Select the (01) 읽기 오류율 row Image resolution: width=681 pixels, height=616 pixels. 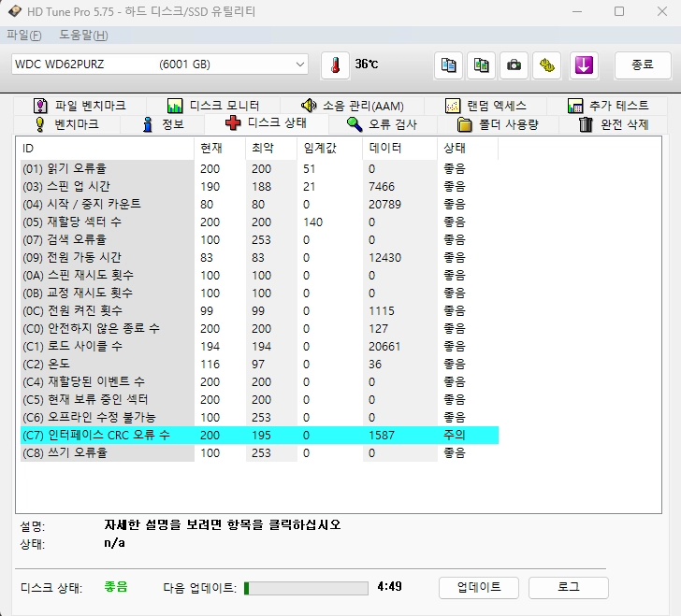[259, 168]
